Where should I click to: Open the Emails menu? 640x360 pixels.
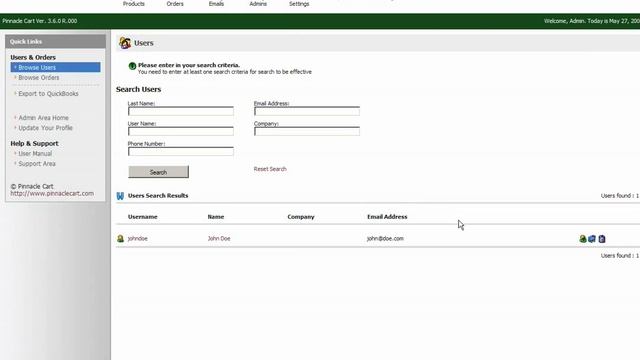(x=216, y=4)
